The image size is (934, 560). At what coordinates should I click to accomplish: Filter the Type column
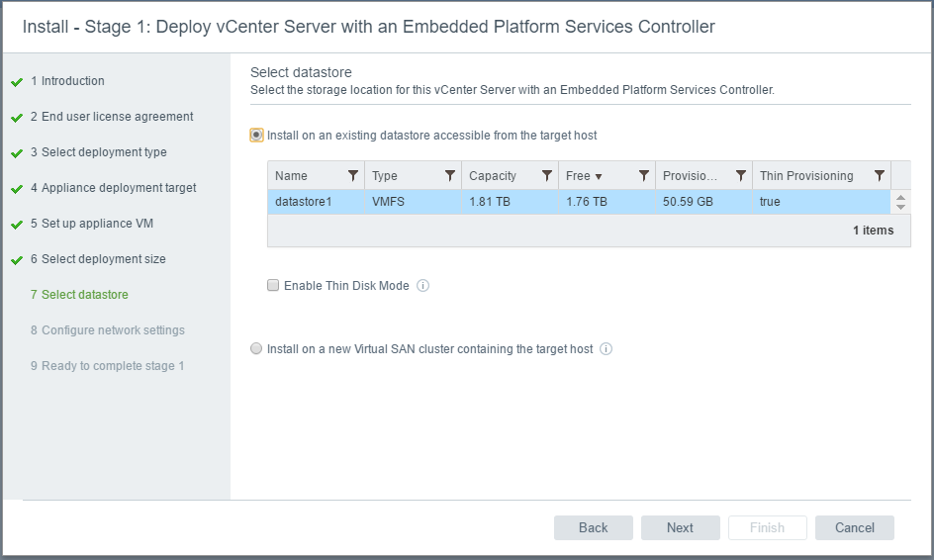[x=450, y=176]
